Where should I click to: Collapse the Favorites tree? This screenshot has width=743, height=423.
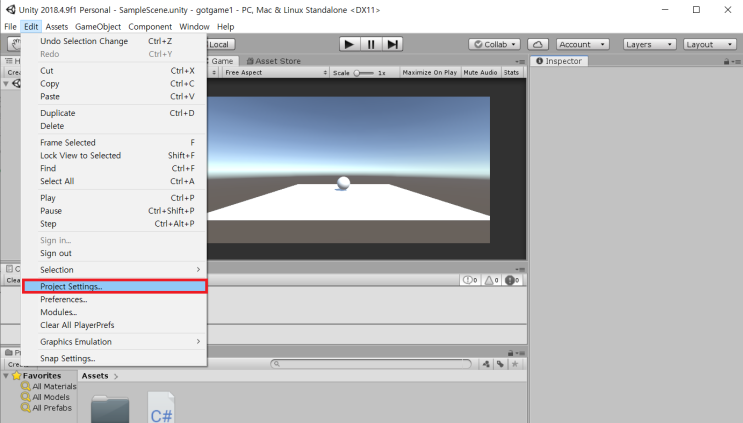click(6, 376)
